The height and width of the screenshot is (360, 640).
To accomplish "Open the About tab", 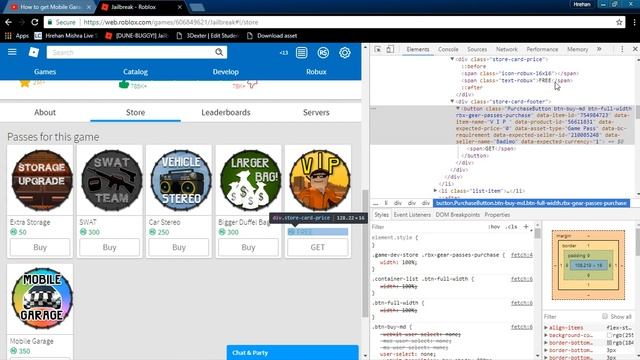I will click(x=45, y=112).
